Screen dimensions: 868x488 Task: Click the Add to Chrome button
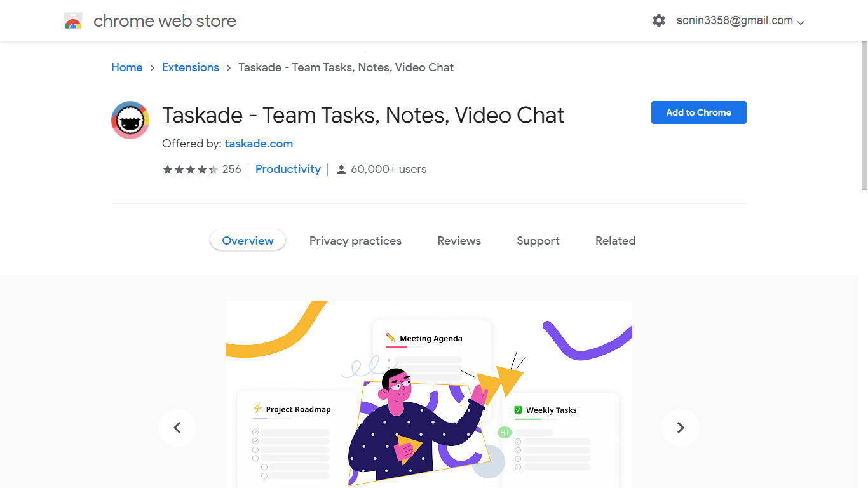point(699,112)
